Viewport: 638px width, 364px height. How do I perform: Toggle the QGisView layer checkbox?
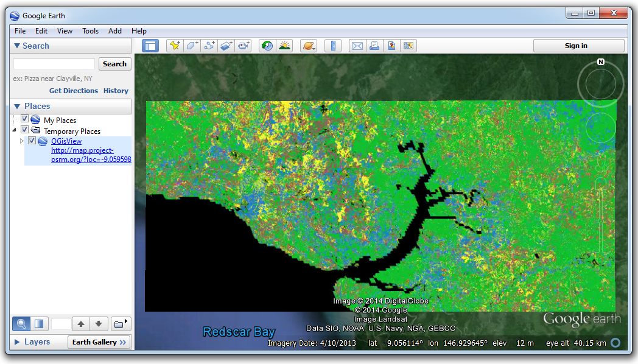coord(32,141)
